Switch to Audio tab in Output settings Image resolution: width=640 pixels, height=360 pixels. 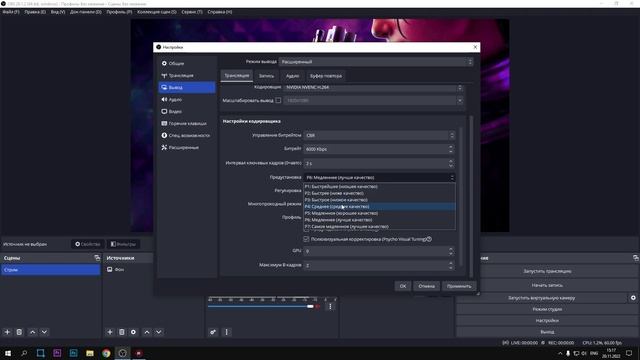(x=292, y=76)
